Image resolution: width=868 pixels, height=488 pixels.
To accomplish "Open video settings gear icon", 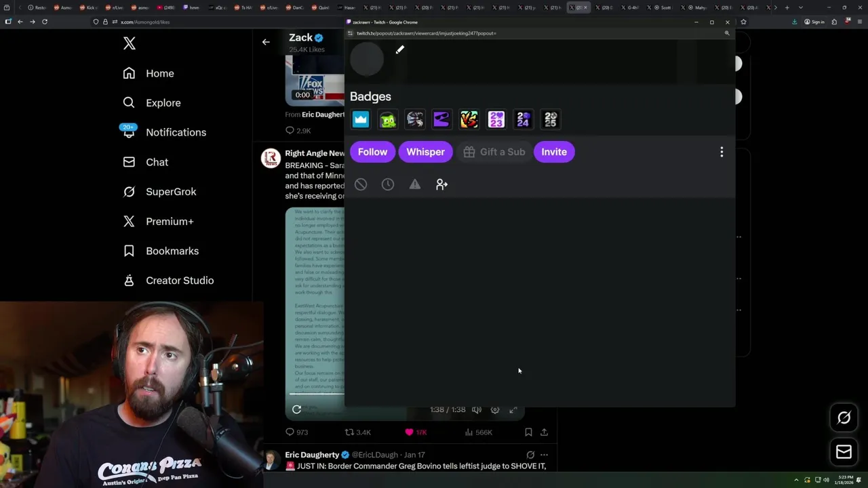I will (495, 409).
